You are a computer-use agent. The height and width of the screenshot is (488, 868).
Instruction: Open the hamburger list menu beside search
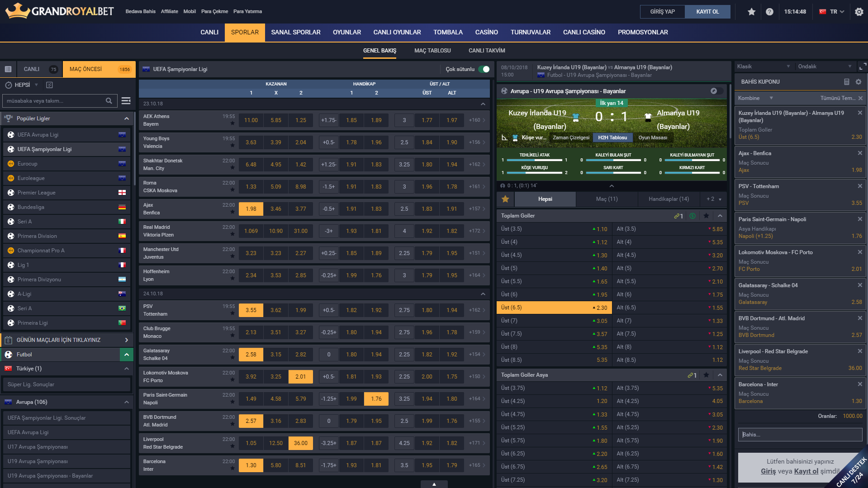[x=126, y=101]
